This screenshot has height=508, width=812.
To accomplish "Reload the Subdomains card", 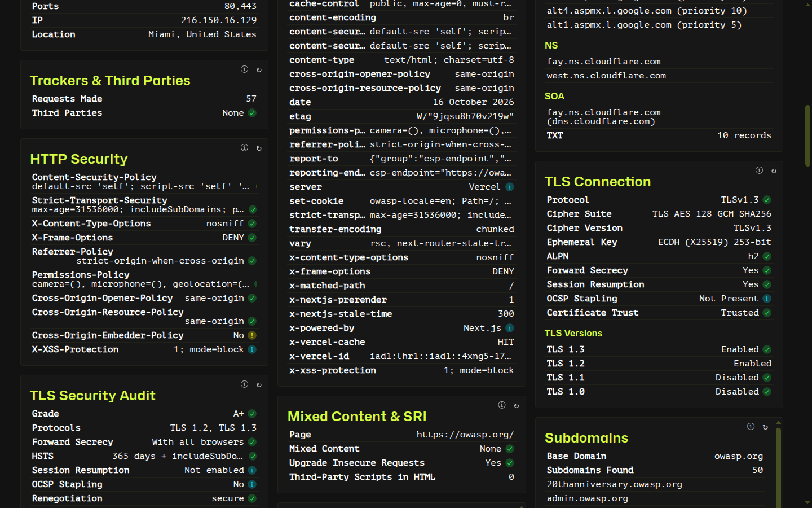I will click(765, 427).
